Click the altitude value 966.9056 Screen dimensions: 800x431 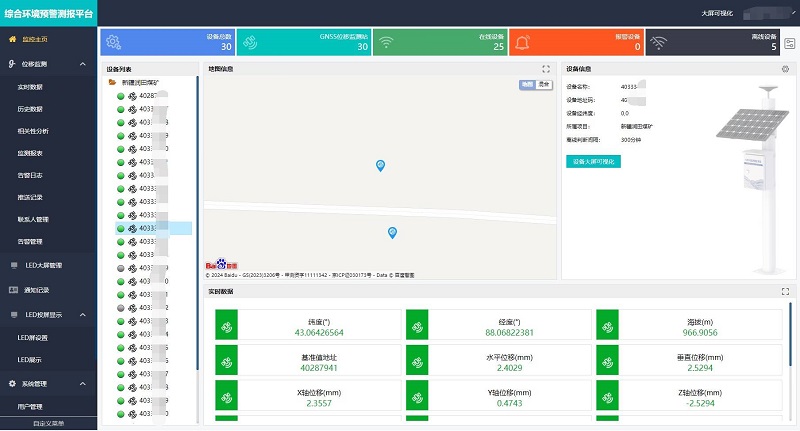[700, 333]
